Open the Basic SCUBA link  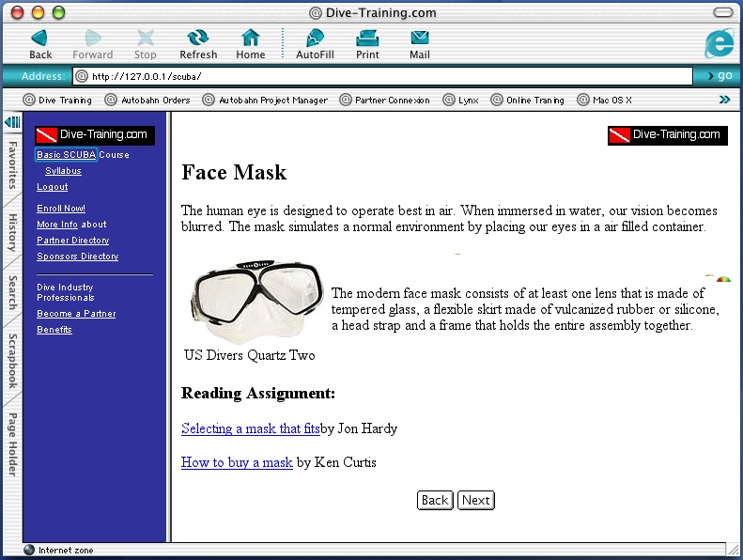pos(67,155)
